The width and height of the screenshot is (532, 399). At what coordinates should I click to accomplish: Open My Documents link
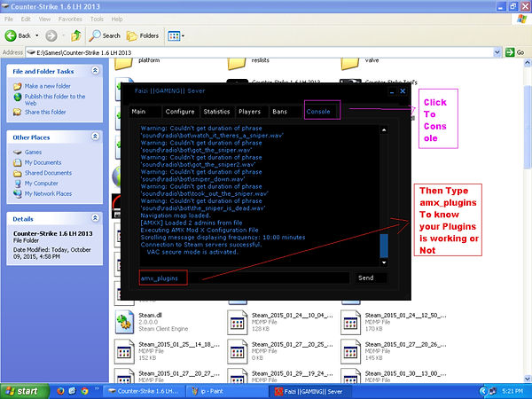tap(43, 162)
